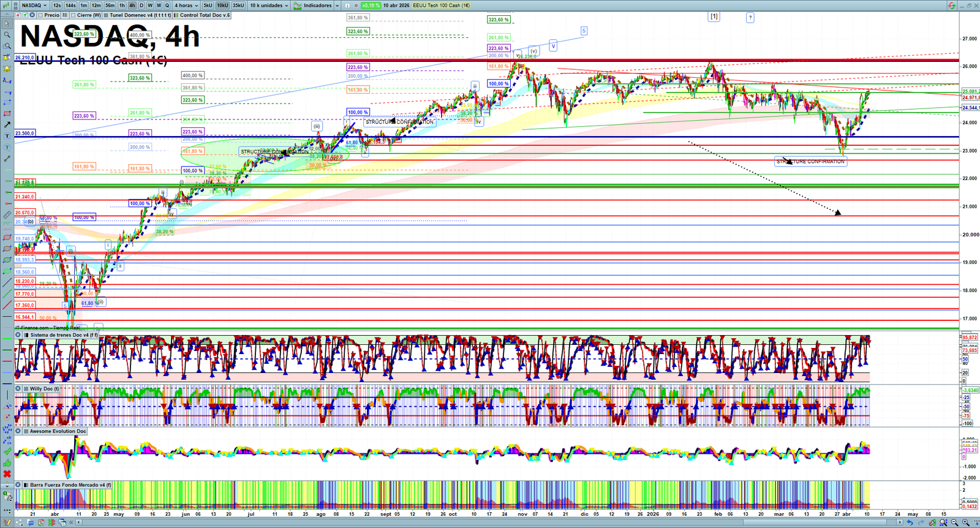Select the arrow cursor tool in left toolbar
Screen dimensions: 980x528
(x=7, y=24)
